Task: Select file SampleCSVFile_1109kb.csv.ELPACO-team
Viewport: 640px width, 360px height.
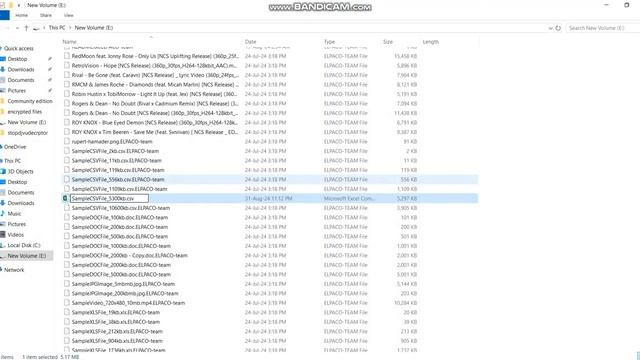Action: click(x=119, y=189)
